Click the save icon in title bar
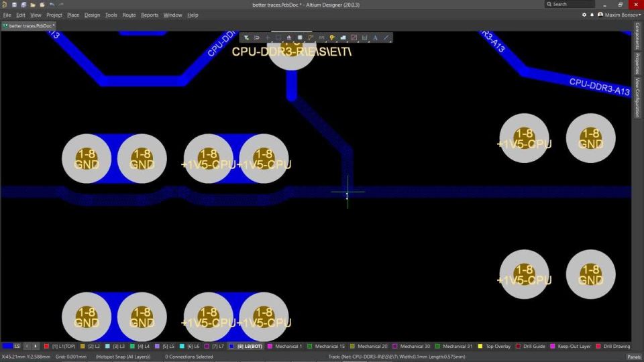 (14, 5)
